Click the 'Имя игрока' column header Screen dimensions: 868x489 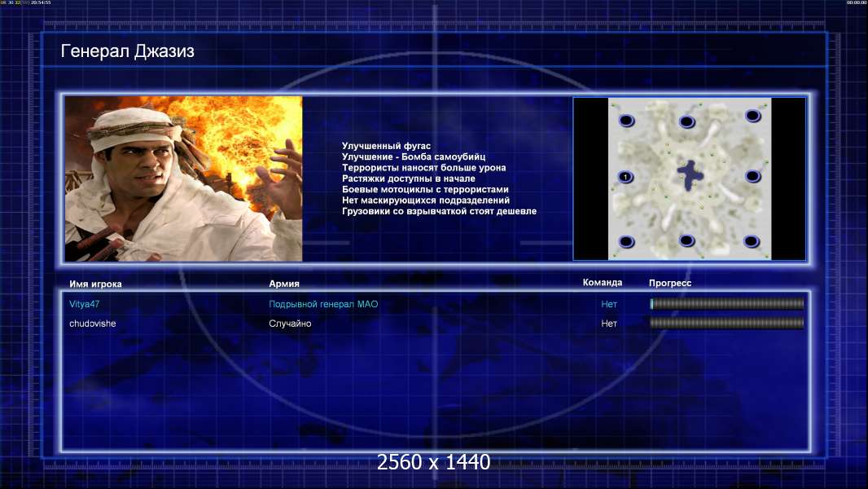pyautogui.click(x=96, y=284)
